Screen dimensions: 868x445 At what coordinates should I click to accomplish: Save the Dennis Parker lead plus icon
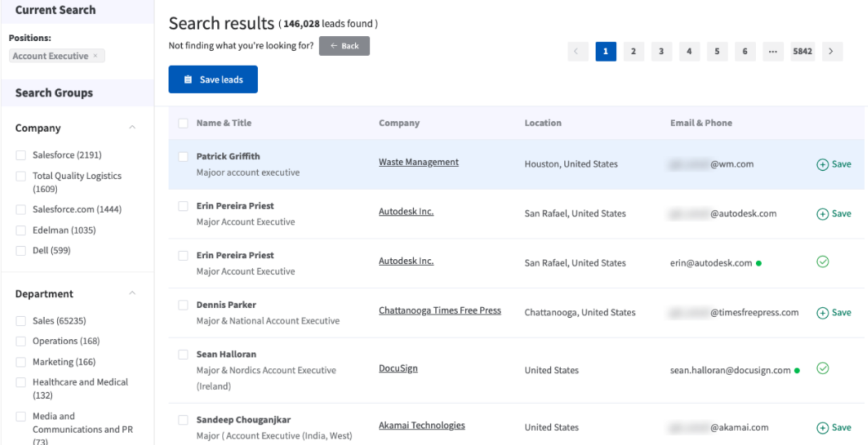click(x=822, y=313)
